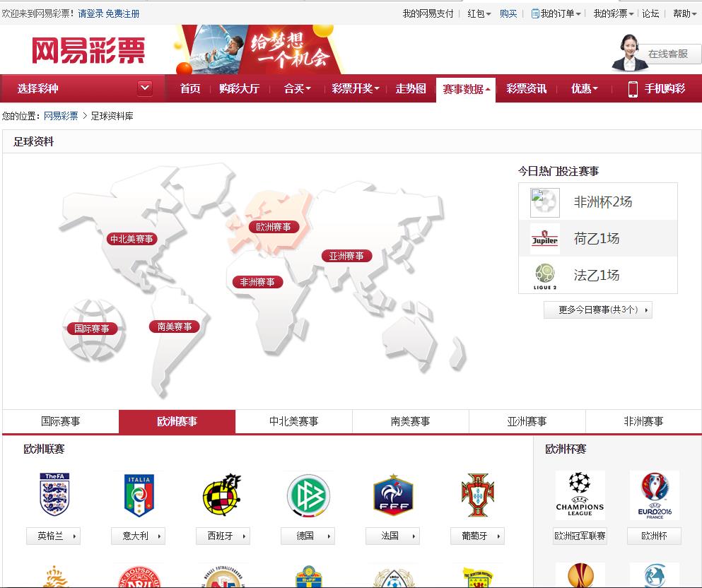This screenshot has height=588, width=702.
Task: Open the 葡萄牙 league dropdown button
Action: [478, 536]
